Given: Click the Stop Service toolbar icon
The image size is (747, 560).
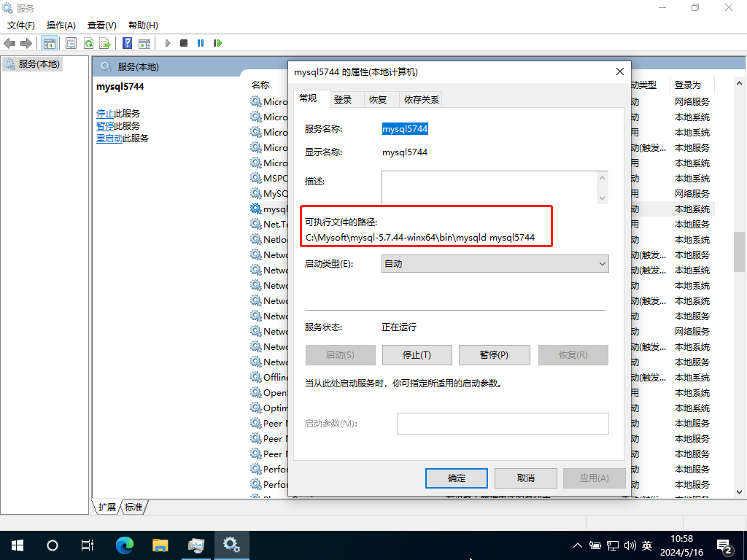Looking at the screenshot, I should click(184, 43).
